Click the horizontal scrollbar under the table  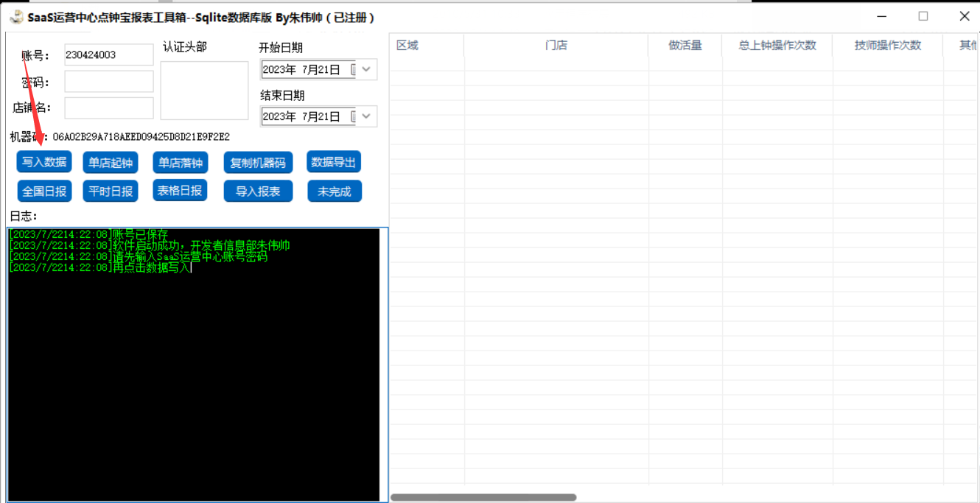(x=483, y=498)
